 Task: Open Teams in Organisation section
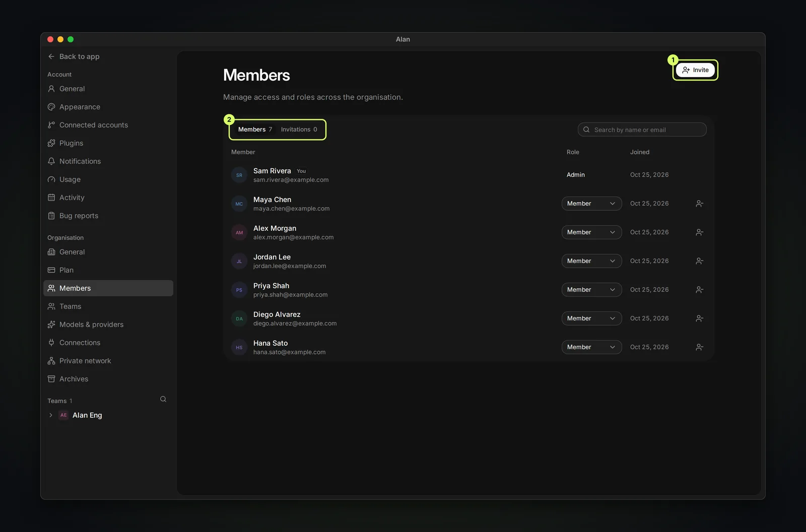click(108, 306)
